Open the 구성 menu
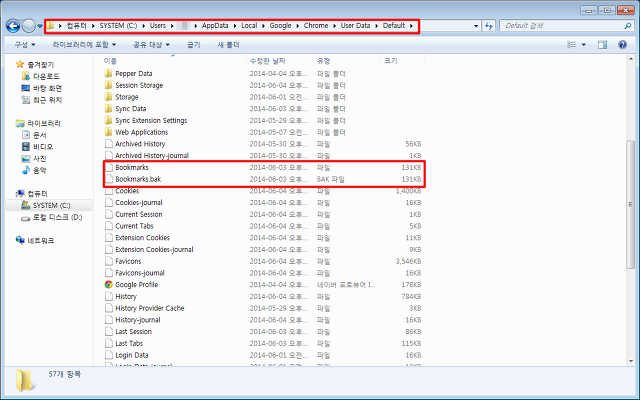640x400 pixels. click(25, 44)
